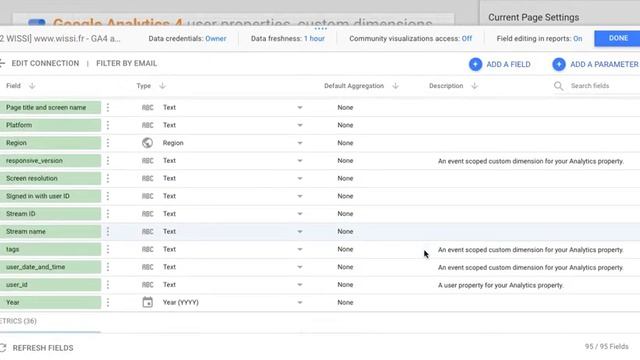The height and width of the screenshot is (360, 640).
Task: Expand type dropdown for Year (YYYY)
Action: click(300, 303)
